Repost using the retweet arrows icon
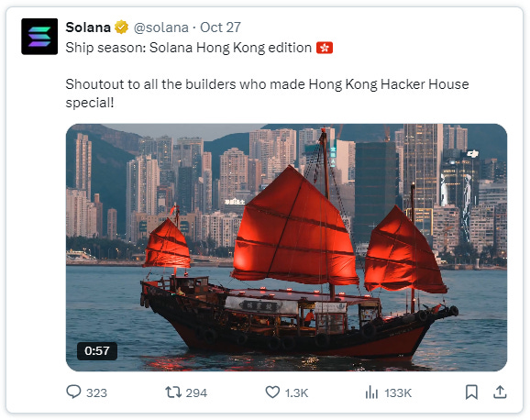 coord(173,392)
